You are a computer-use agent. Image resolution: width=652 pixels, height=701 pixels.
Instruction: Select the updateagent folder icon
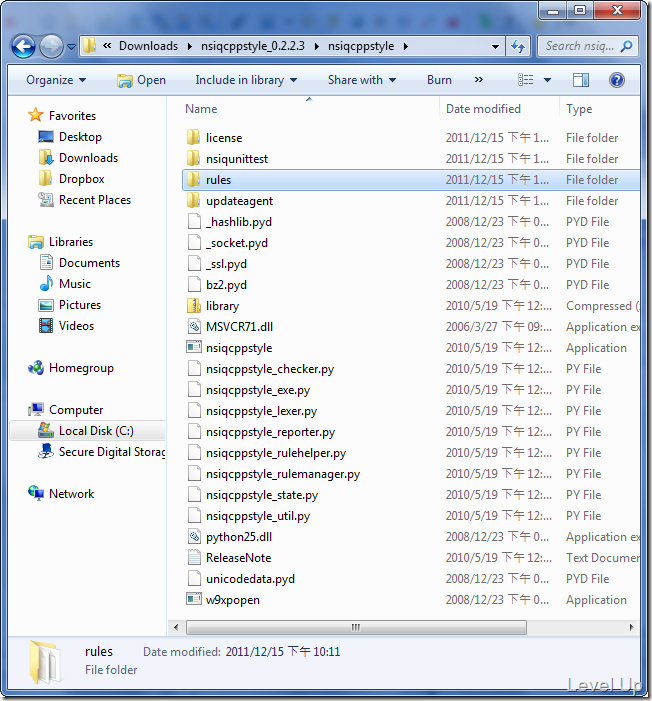(194, 200)
